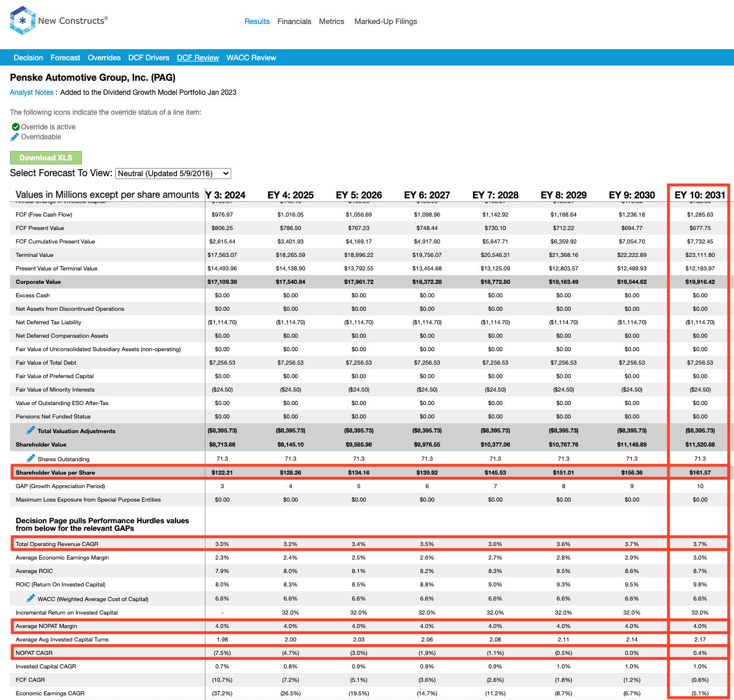Screen dimensions: 734x700
Task: Click Economic Earnings CAGR (37.2%) cell
Action: [222, 694]
